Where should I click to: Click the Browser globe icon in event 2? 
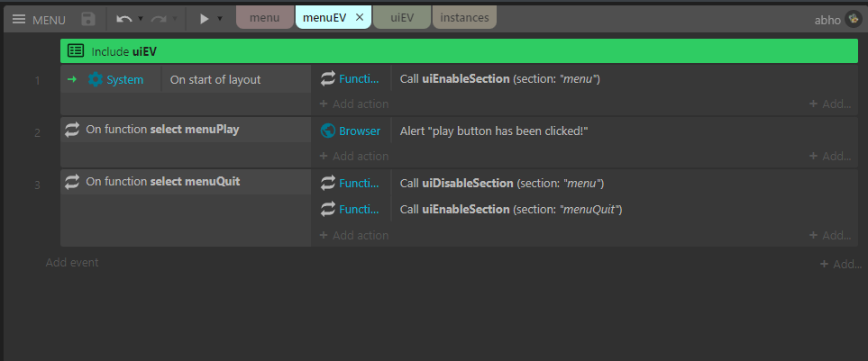(329, 131)
